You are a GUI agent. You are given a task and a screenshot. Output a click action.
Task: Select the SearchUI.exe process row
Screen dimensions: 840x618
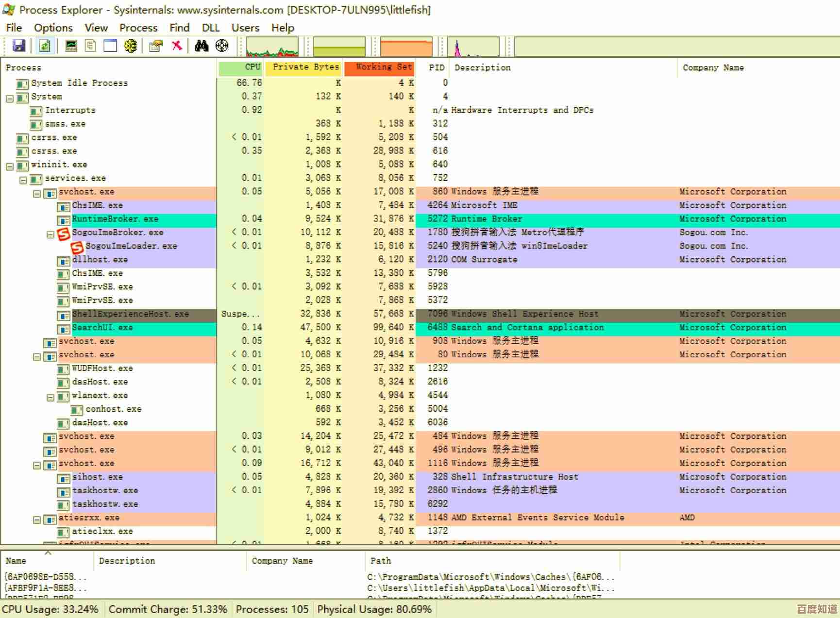(x=102, y=328)
